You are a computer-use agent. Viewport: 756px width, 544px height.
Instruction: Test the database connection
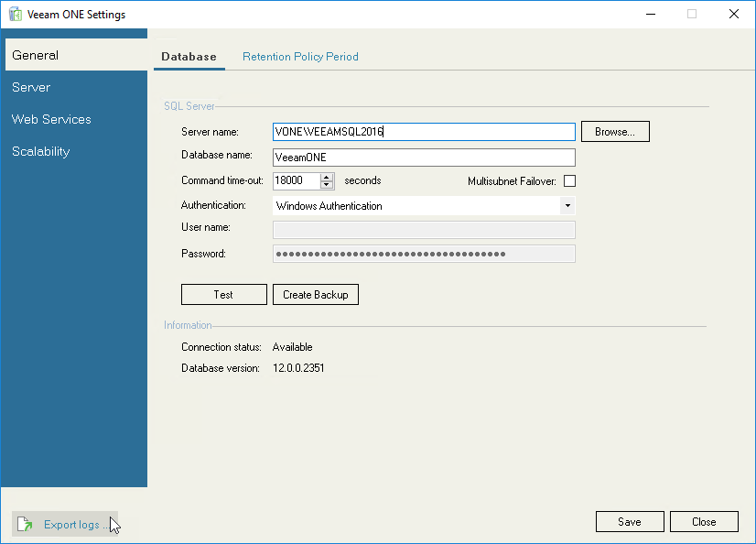tap(223, 294)
